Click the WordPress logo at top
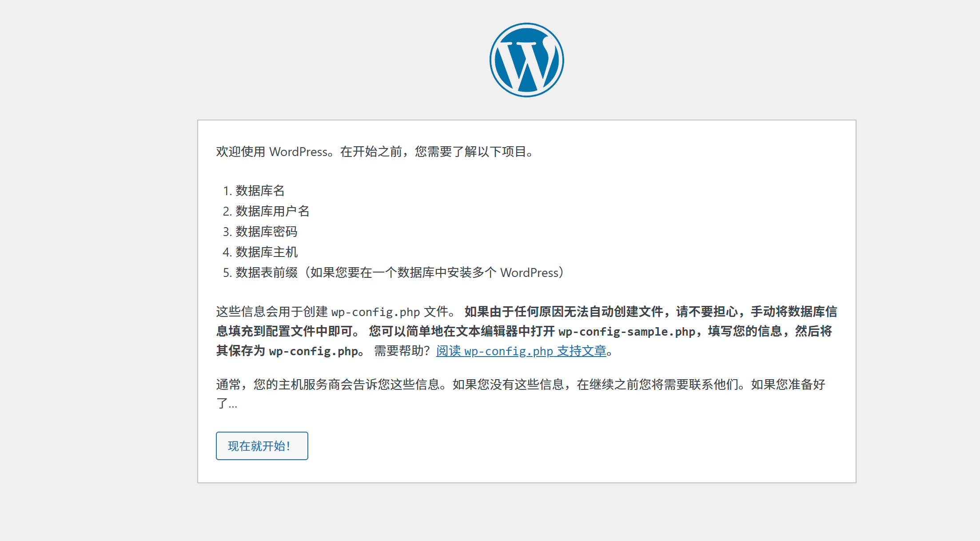Viewport: 980px width, 541px height. click(526, 60)
